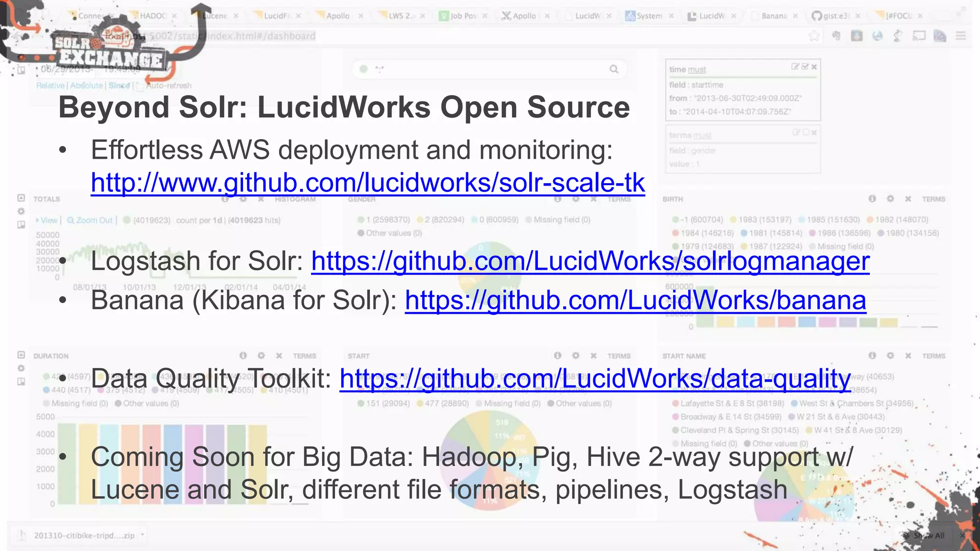Toggle the Auto-refresh checkbox
Viewport: 980px width, 551px height.
[x=139, y=86]
